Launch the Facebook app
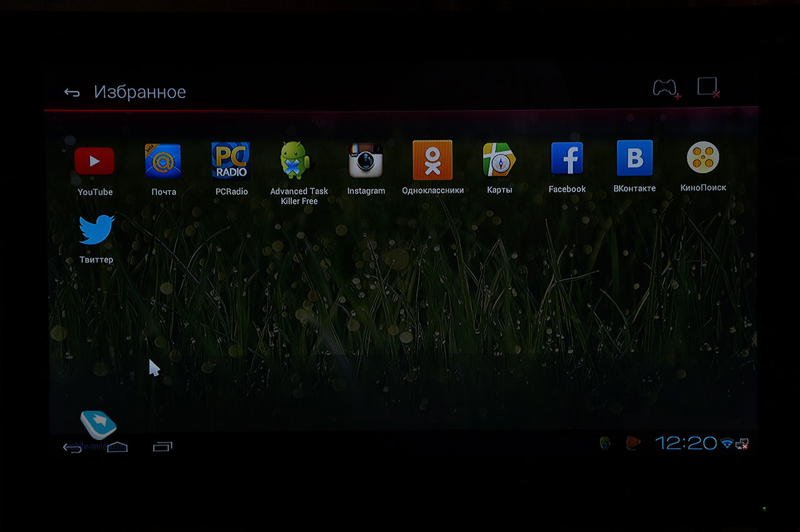This screenshot has height=532, width=800. click(567, 158)
